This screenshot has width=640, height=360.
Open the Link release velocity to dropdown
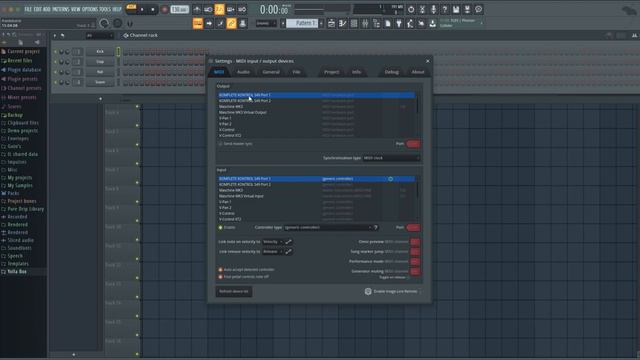click(x=273, y=251)
